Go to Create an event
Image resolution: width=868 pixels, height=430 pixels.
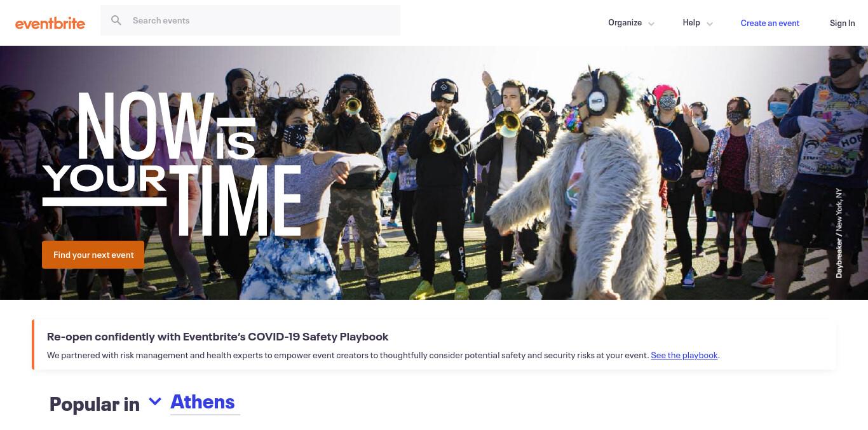pos(770,23)
